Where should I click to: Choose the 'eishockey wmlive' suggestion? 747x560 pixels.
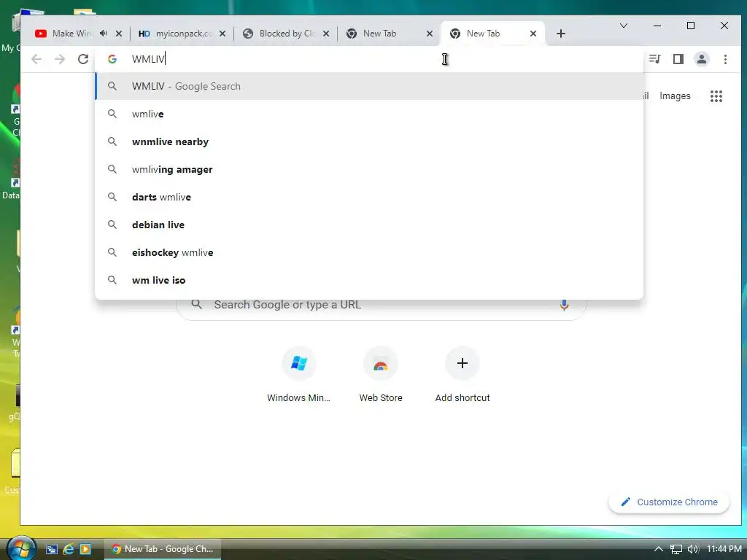[x=369, y=252]
